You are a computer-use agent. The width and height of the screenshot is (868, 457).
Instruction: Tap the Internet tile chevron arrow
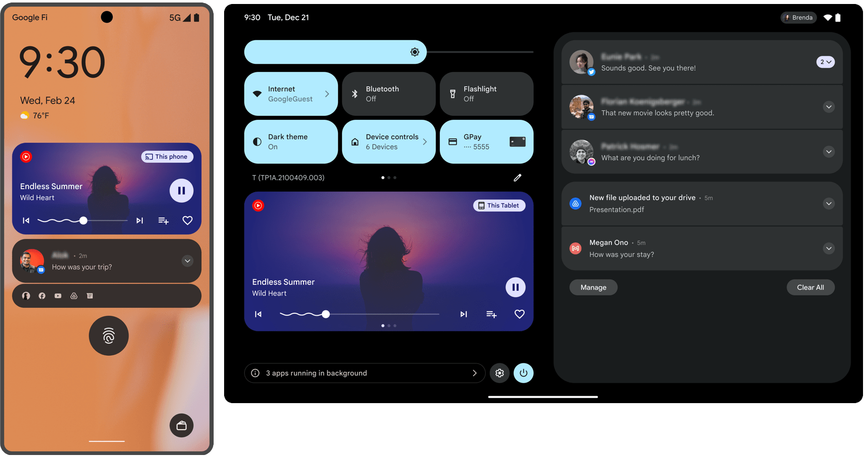[327, 94]
